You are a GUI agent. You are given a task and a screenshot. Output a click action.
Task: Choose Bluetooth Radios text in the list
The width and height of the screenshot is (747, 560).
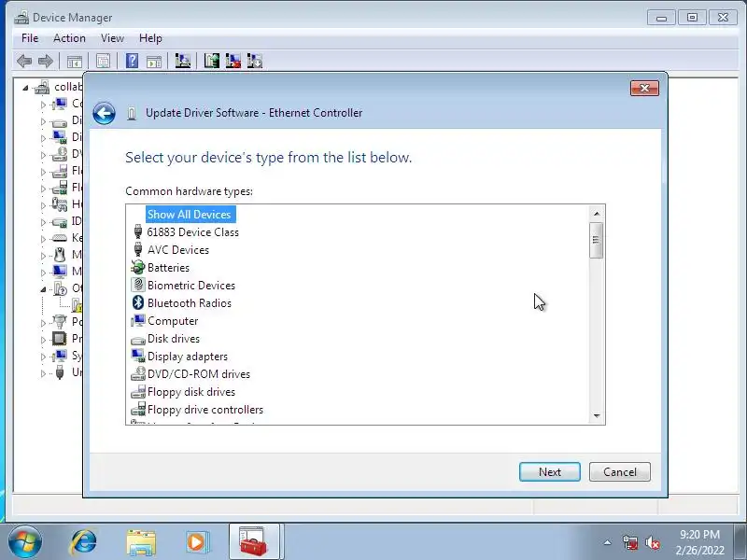click(x=190, y=302)
